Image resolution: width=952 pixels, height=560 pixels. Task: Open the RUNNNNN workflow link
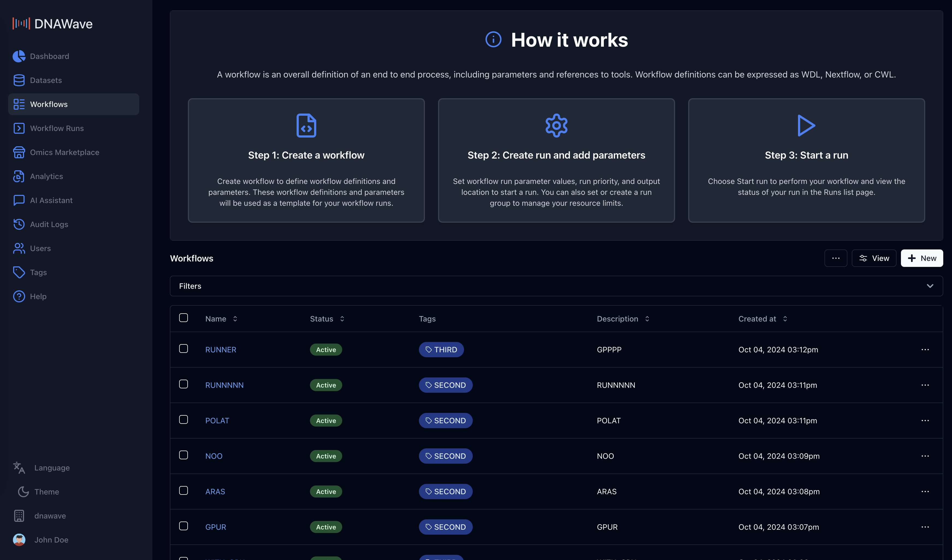[224, 385]
